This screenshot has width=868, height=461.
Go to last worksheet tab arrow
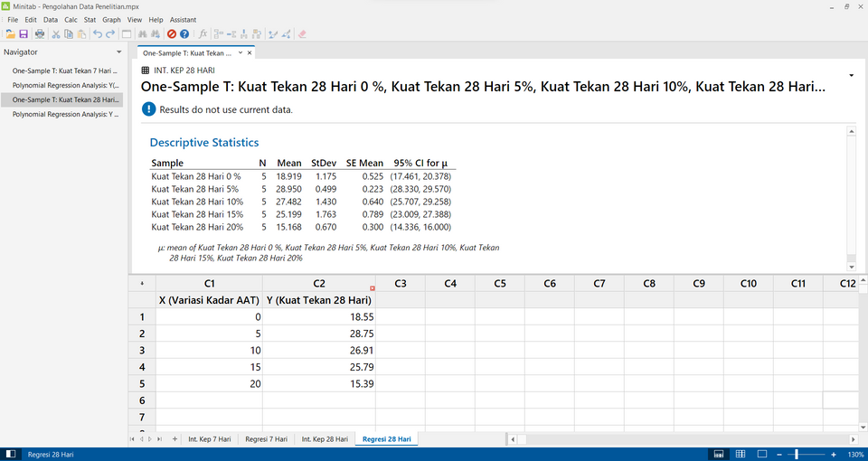pos(159,439)
